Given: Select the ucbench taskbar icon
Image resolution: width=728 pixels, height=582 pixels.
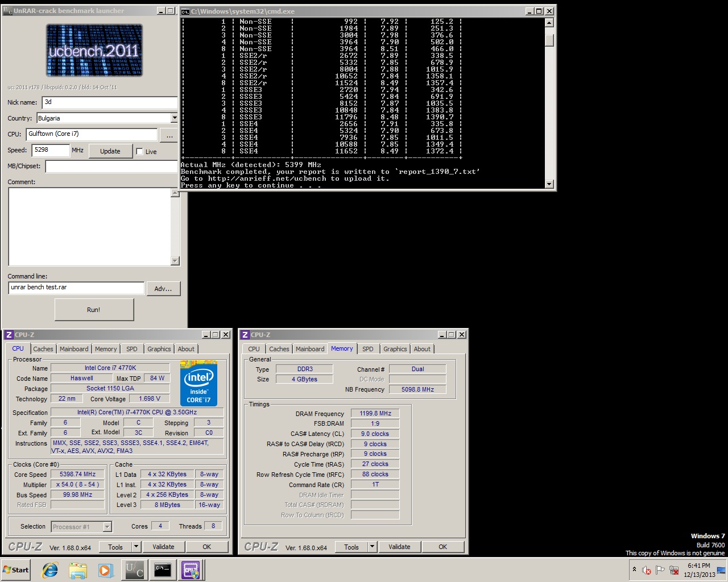Looking at the screenshot, I should click(x=134, y=570).
